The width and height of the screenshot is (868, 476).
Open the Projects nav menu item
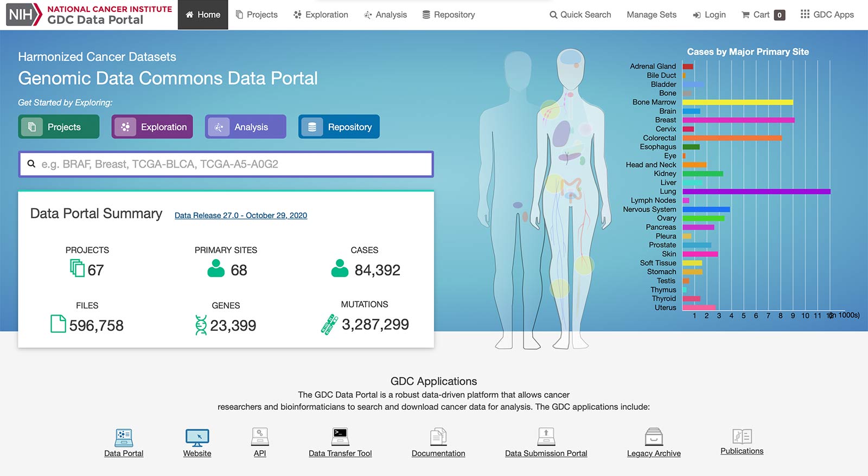pyautogui.click(x=257, y=15)
